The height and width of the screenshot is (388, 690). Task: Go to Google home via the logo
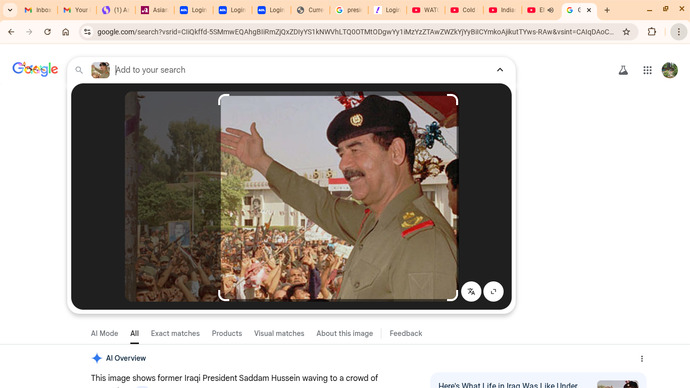click(35, 69)
